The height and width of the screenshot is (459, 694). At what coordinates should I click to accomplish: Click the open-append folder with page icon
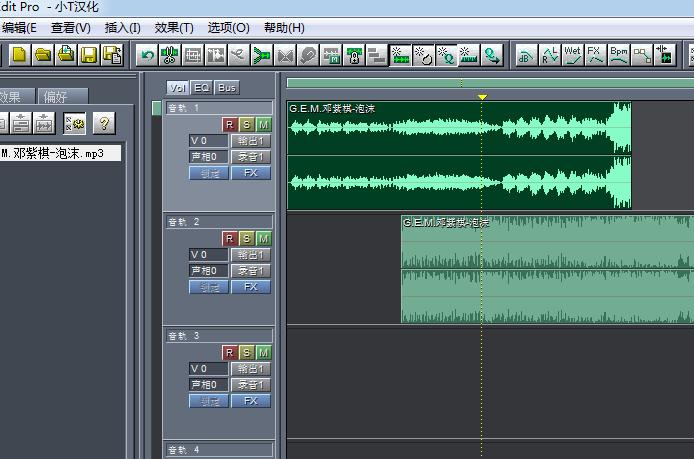click(x=66, y=55)
